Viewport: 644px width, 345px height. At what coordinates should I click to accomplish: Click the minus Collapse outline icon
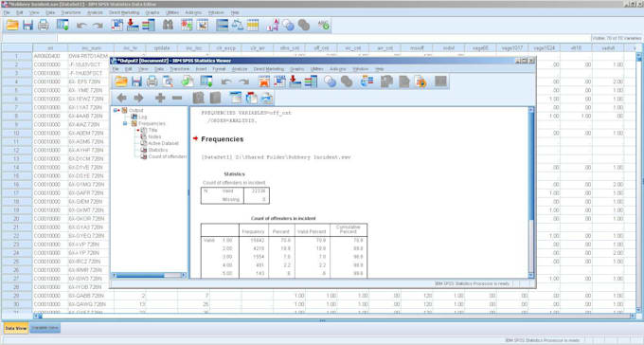click(x=177, y=98)
